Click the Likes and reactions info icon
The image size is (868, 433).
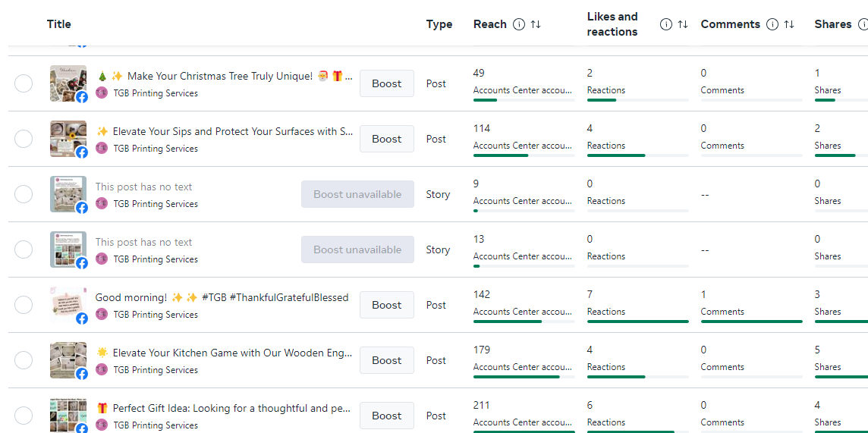tap(666, 24)
